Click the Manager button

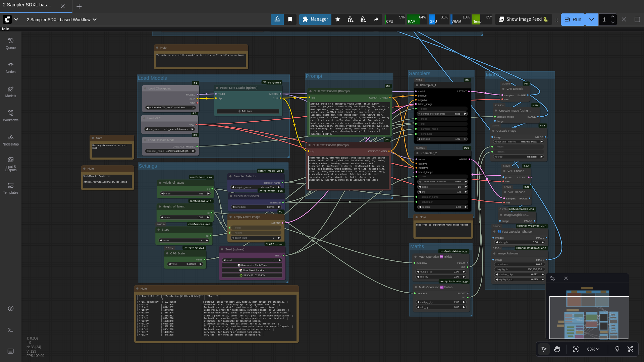315,19
